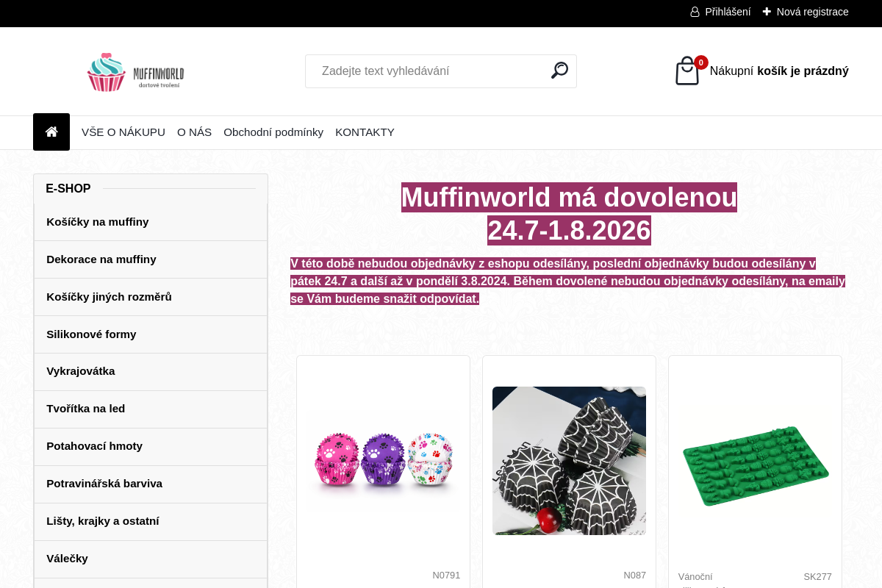Open the Přihlášení login link

[x=728, y=12]
